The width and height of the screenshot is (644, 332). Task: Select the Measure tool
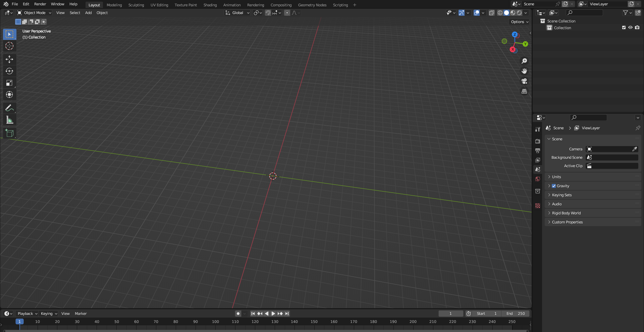click(x=9, y=120)
